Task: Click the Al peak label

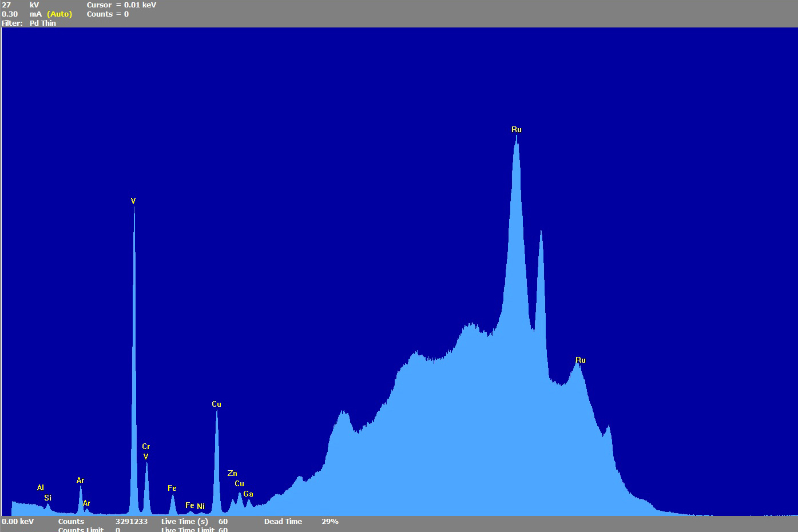Action: pyautogui.click(x=41, y=487)
